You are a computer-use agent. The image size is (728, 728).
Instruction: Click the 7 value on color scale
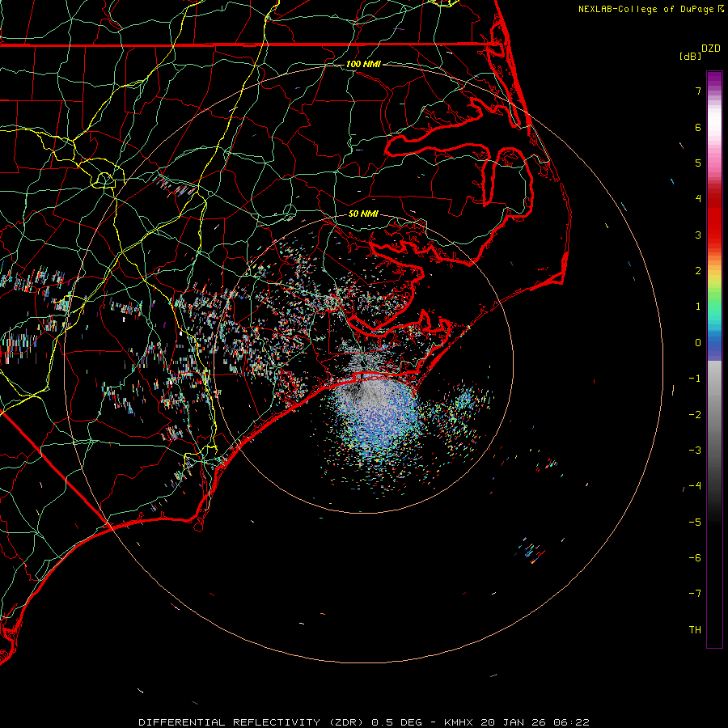(698, 91)
